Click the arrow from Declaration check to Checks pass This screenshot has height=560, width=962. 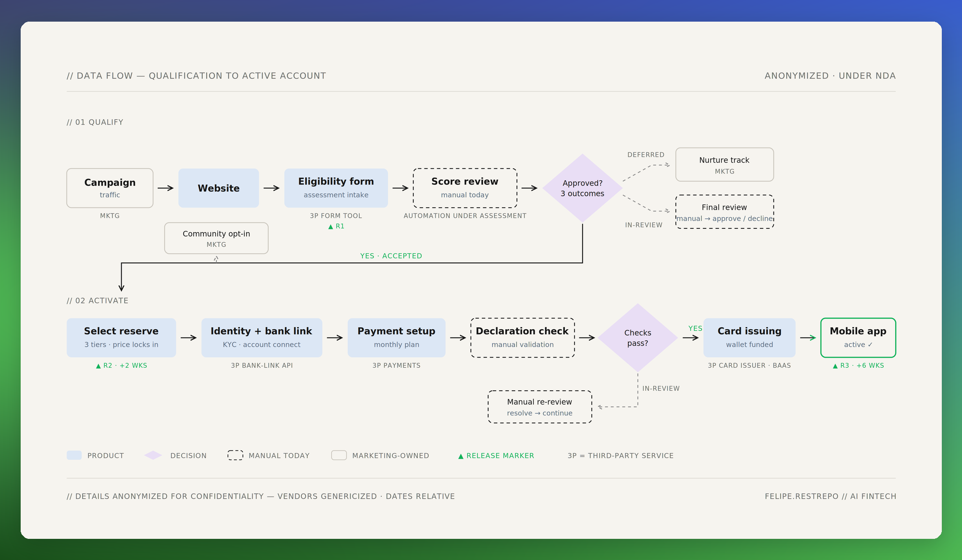coord(587,337)
